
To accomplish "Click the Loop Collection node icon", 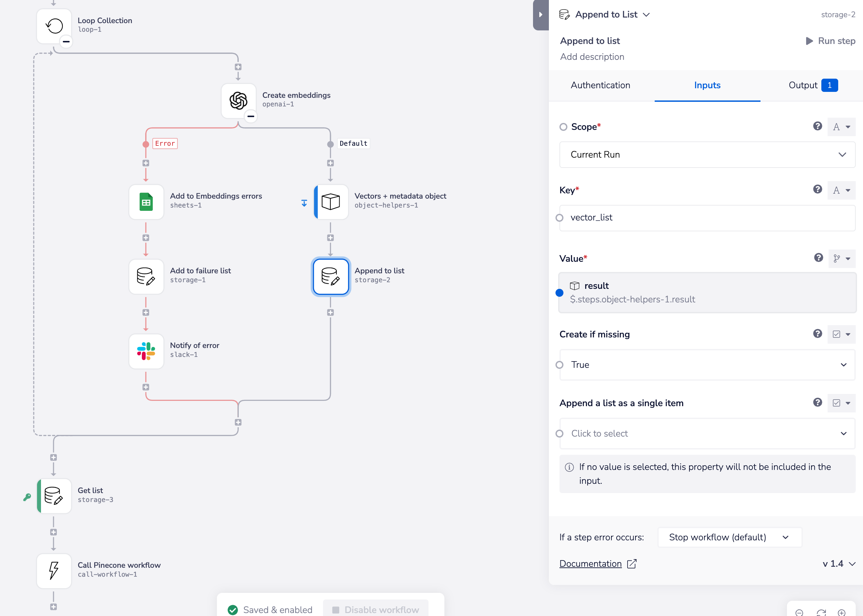I will [54, 26].
